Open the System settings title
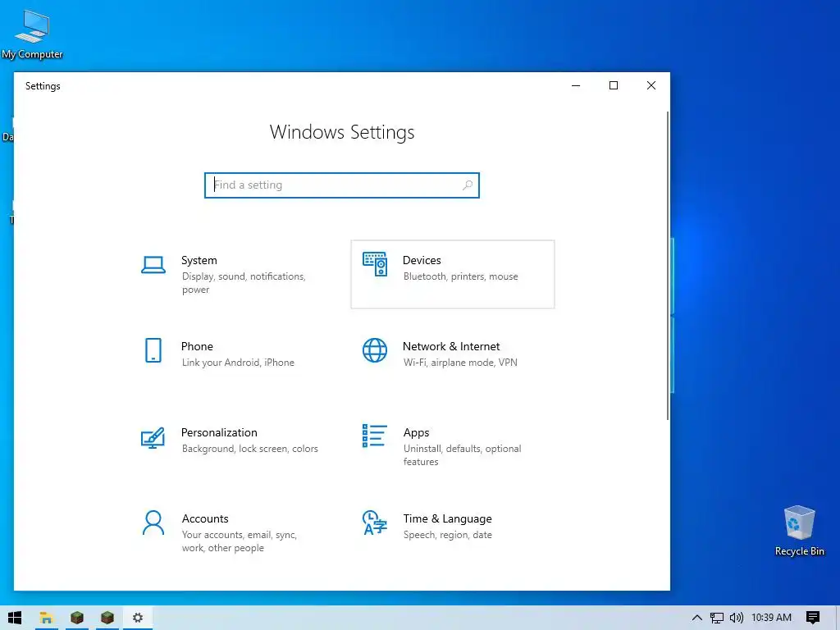Screen dimensions: 840x630 tap(199, 260)
